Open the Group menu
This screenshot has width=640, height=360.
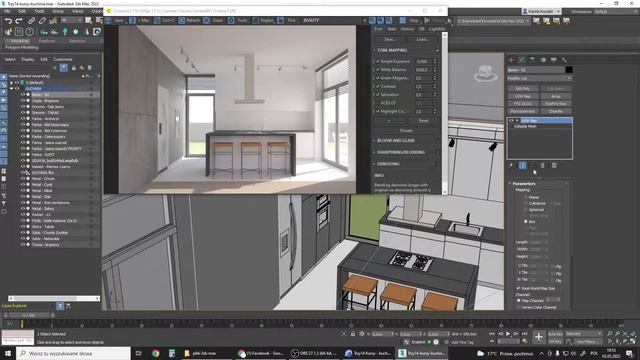pyautogui.click(x=58, y=11)
